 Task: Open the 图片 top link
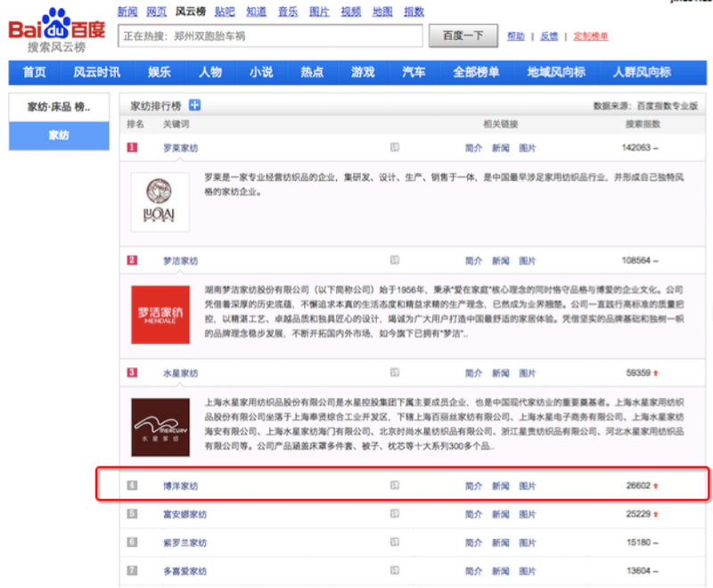point(319,12)
